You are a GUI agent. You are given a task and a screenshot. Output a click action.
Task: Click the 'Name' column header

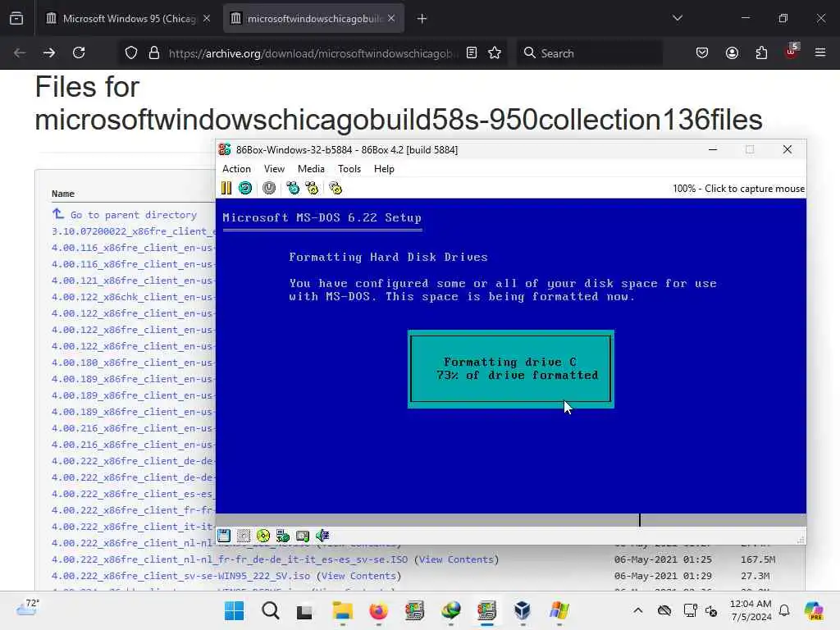click(63, 194)
